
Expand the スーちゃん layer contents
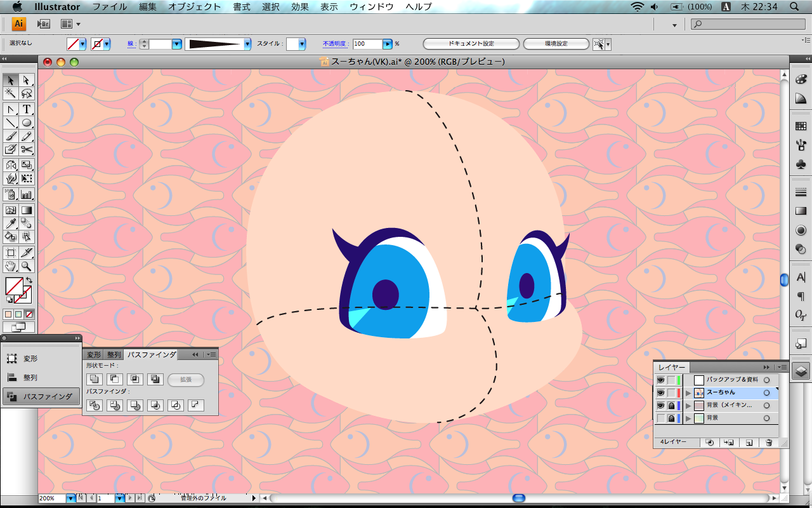pos(688,392)
